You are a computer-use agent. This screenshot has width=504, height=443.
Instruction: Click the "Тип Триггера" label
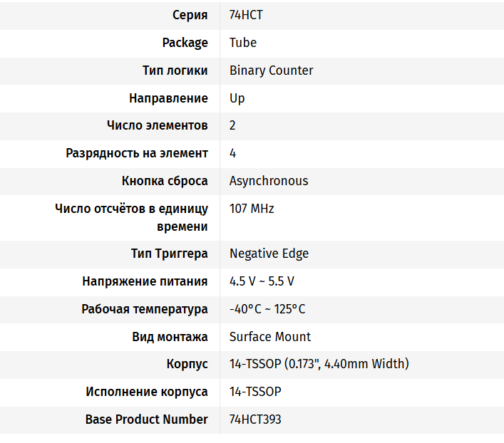(170, 254)
